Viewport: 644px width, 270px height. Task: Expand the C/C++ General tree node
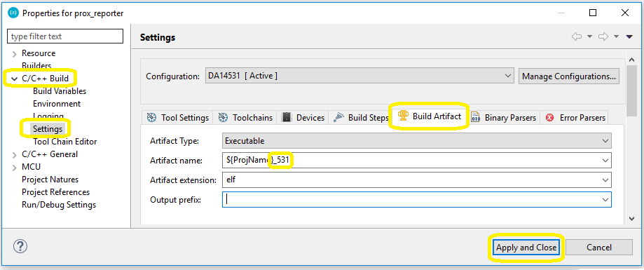tap(15, 154)
